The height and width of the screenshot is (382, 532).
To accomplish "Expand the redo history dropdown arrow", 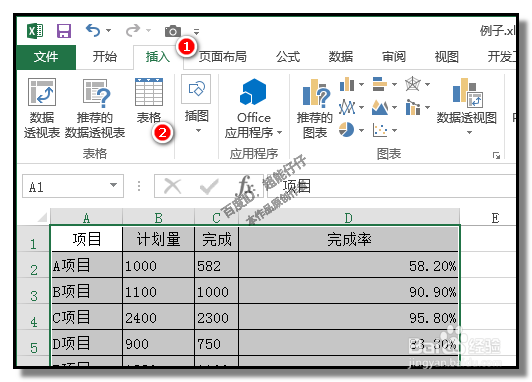I will [148, 31].
